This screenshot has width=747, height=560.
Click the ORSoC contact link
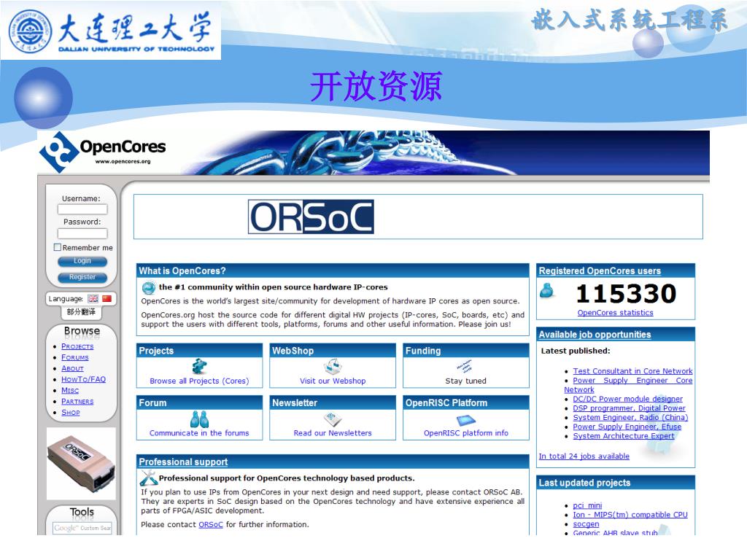click(211, 524)
